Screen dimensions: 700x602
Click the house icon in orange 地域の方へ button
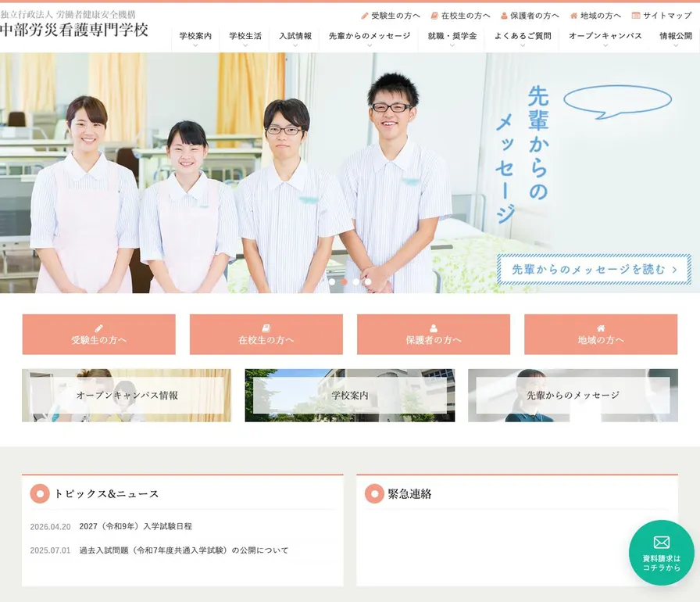click(x=601, y=328)
